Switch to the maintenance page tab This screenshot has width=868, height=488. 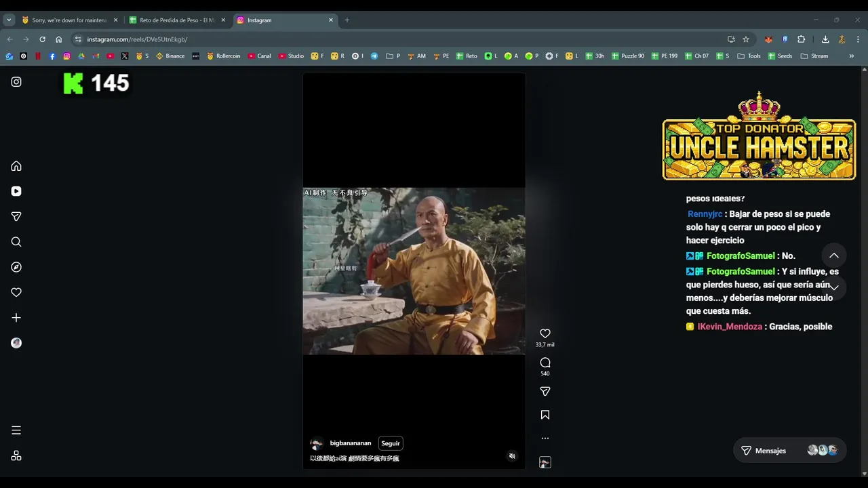(x=69, y=20)
